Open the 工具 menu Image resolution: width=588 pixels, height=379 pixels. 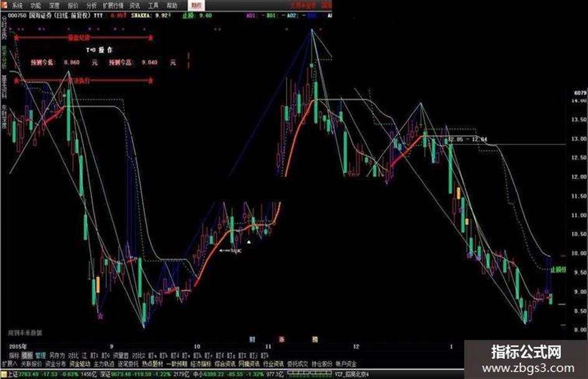tap(153, 6)
